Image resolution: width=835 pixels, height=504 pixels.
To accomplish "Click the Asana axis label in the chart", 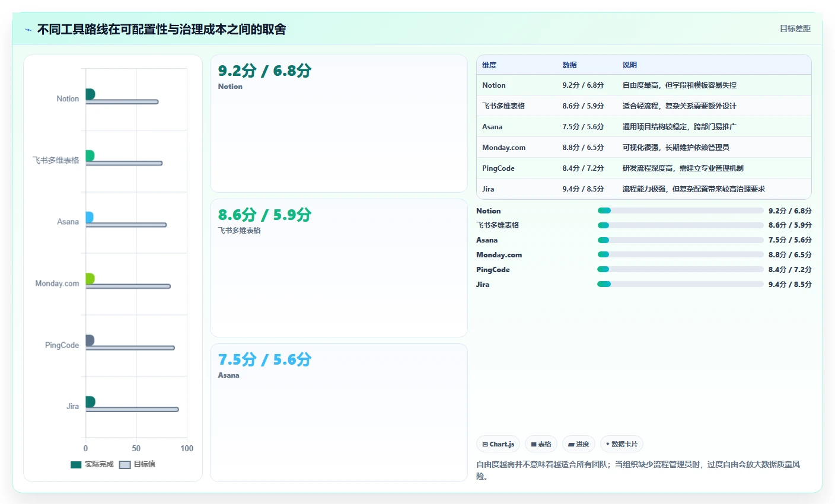I will point(68,222).
